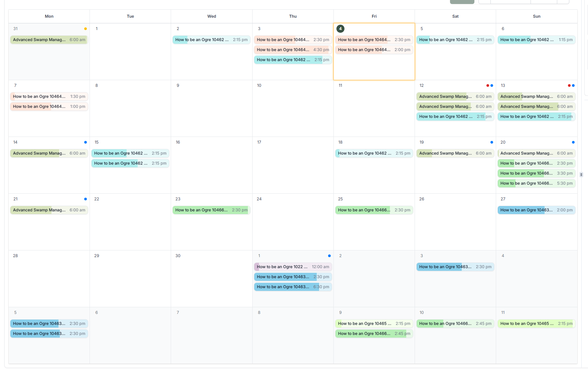588x373 pixels.
Task: Open the 1:30 pm Ogre event on Monday the 7th
Action: click(x=49, y=97)
